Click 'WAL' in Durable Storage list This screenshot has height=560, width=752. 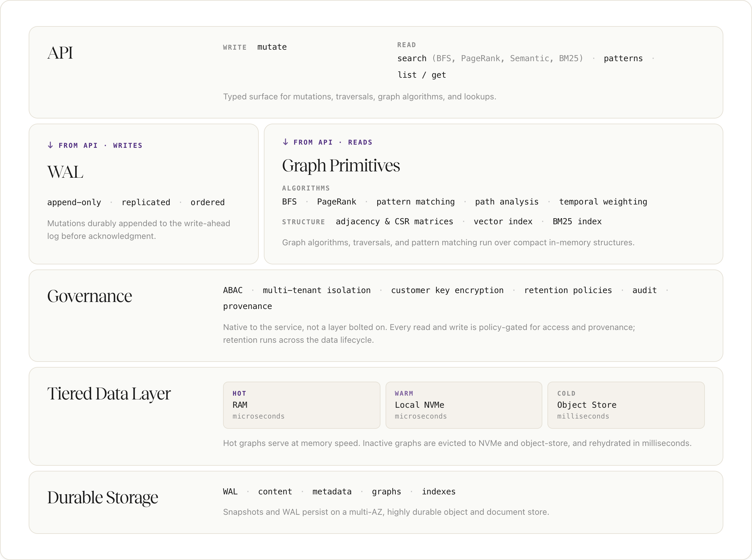point(230,492)
